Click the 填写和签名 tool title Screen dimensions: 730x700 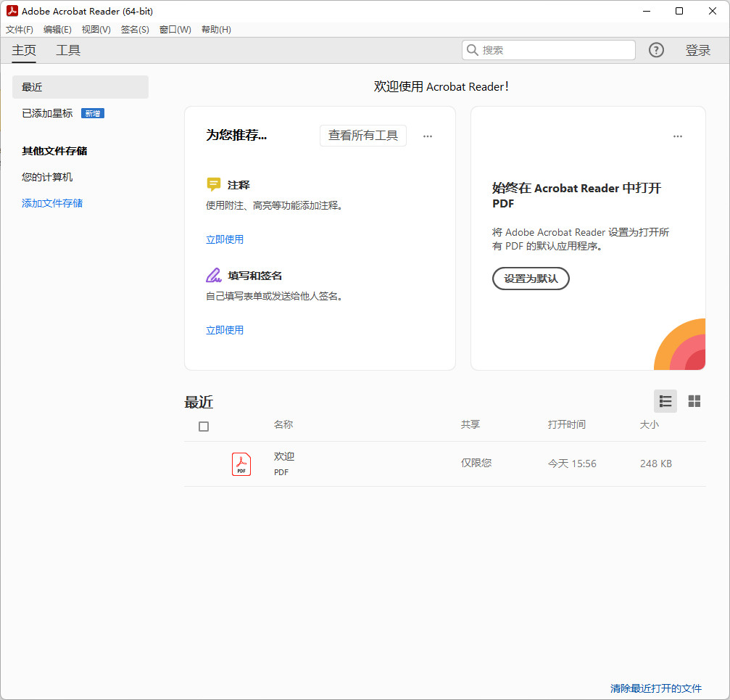(x=254, y=276)
